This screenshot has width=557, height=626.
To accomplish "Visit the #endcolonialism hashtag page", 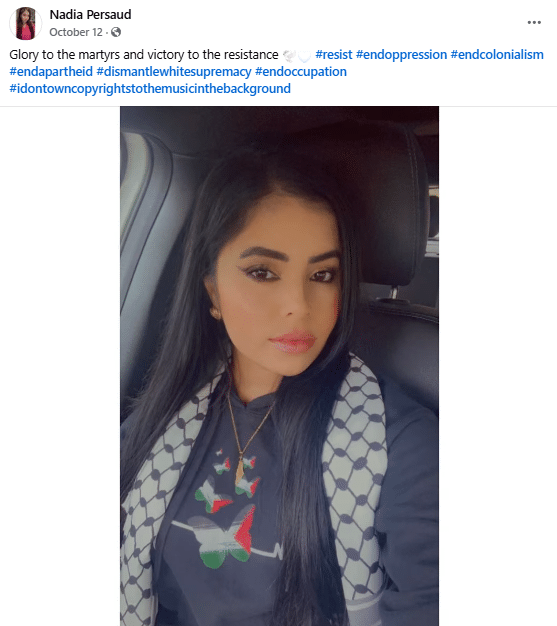I will click(497, 55).
